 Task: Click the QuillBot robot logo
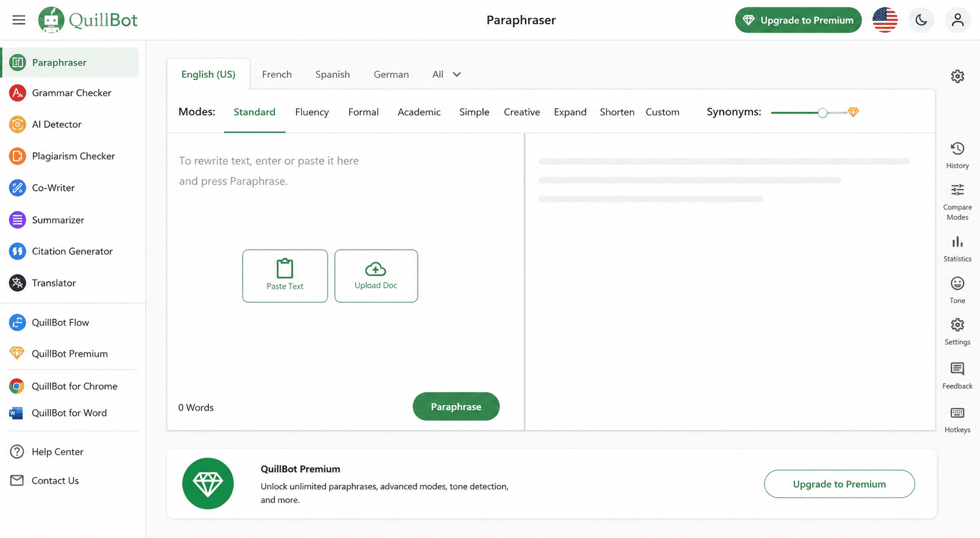pos(51,20)
